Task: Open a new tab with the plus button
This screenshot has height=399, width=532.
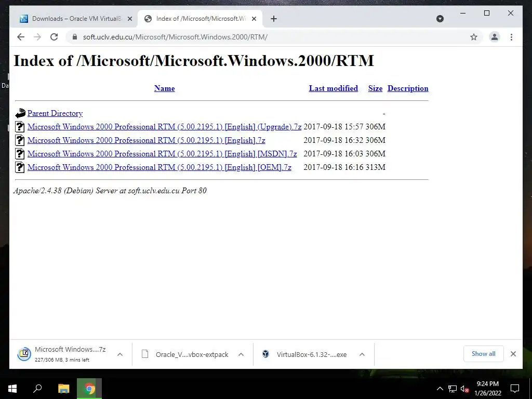Action: pyautogui.click(x=274, y=19)
